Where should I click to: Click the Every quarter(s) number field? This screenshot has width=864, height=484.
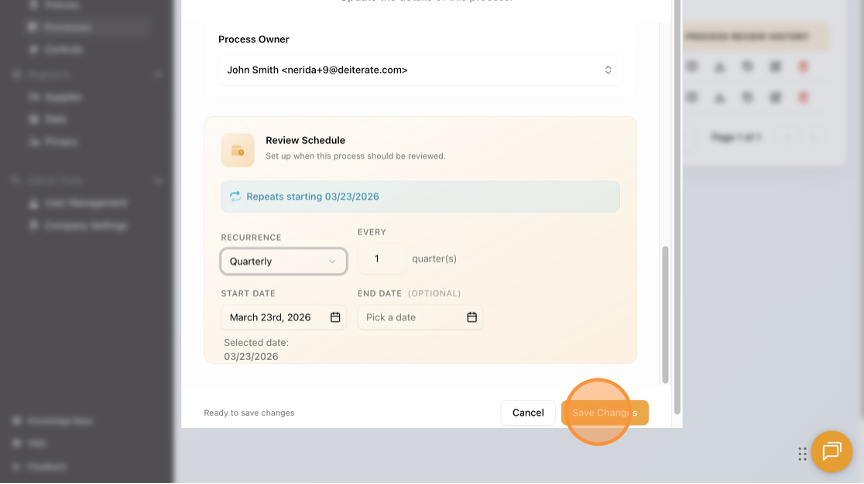coord(377,259)
